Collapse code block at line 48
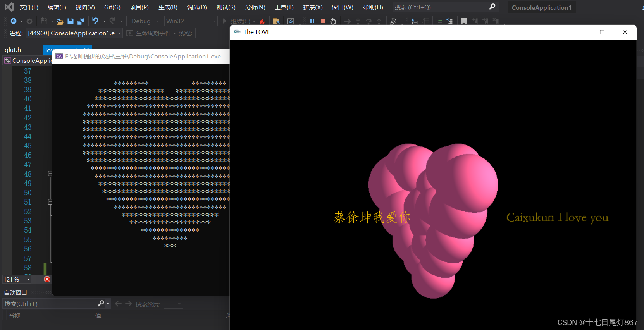Viewport: 644px width, 330px height. point(50,174)
